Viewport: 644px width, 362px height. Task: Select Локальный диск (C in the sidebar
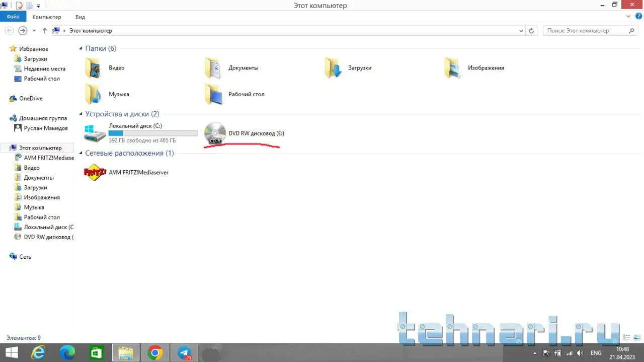(x=44, y=227)
